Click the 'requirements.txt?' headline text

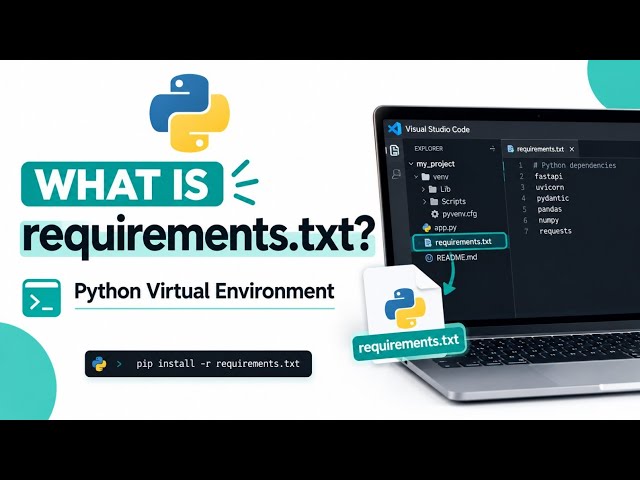(x=198, y=236)
